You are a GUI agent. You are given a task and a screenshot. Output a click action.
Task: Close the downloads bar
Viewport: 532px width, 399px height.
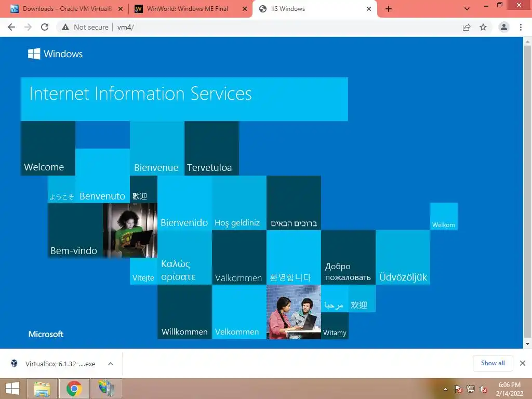pyautogui.click(x=523, y=363)
